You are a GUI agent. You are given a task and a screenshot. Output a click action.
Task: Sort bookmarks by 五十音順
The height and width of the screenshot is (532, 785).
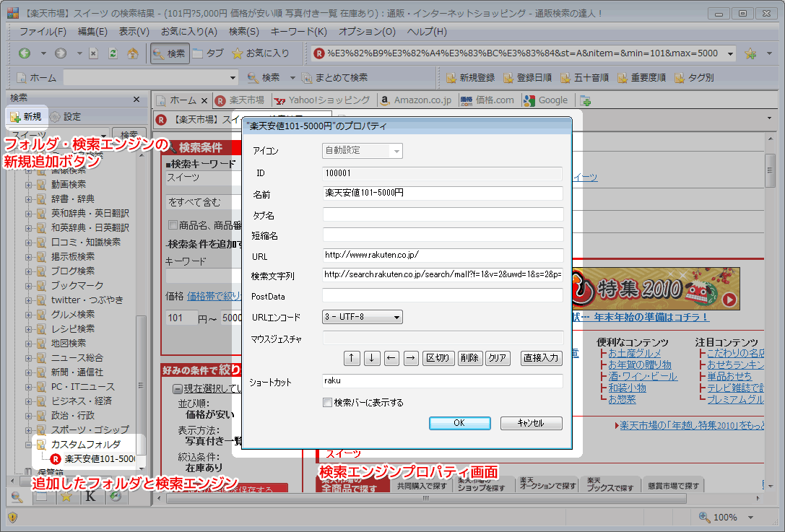[x=585, y=78]
